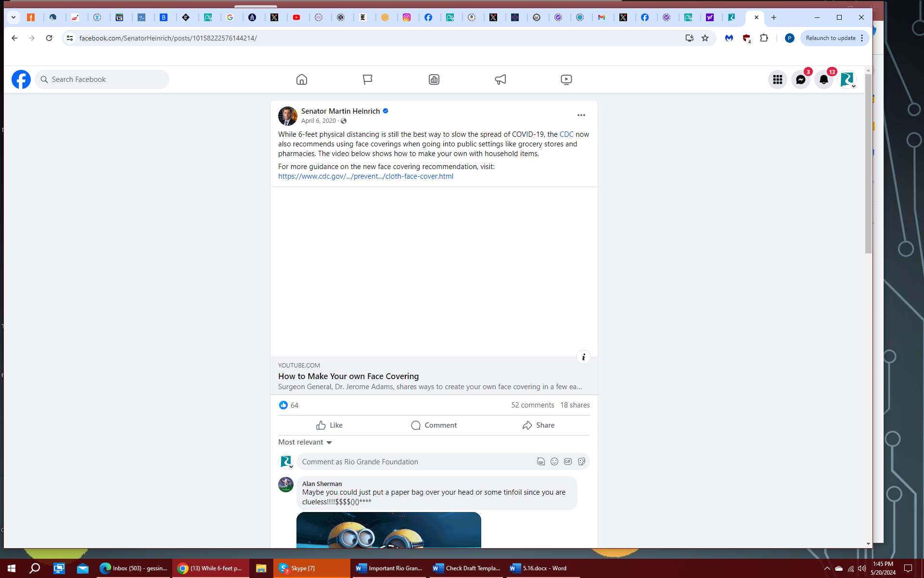Open the cdc.gov cloth-face-cover link
924x578 pixels.
pyautogui.click(x=365, y=176)
